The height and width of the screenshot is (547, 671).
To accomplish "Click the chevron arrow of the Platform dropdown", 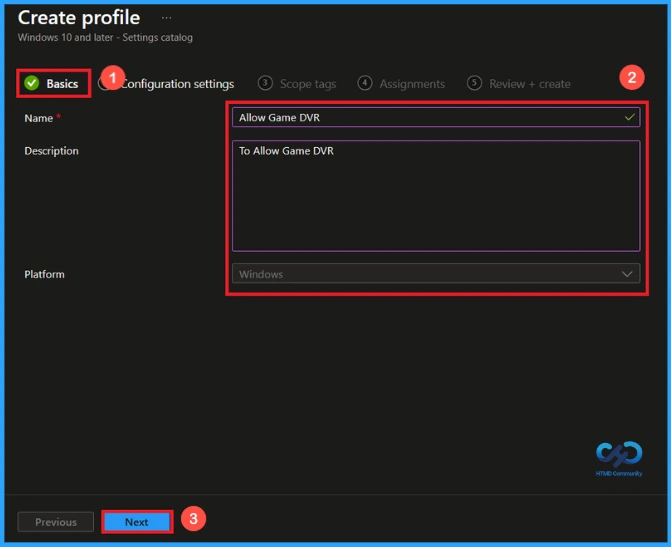I will [x=627, y=274].
